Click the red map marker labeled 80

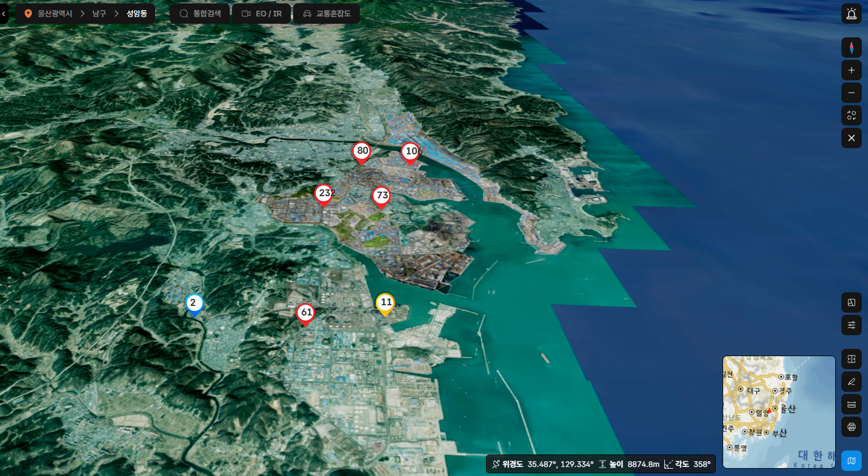pyautogui.click(x=362, y=153)
